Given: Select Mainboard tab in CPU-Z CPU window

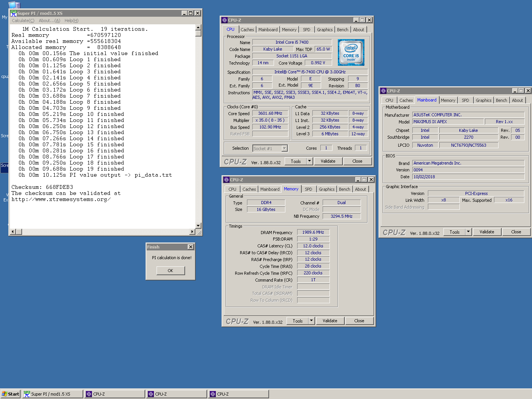Looking at the screenshot, I should pyautogui.click(x=268, y=30).
